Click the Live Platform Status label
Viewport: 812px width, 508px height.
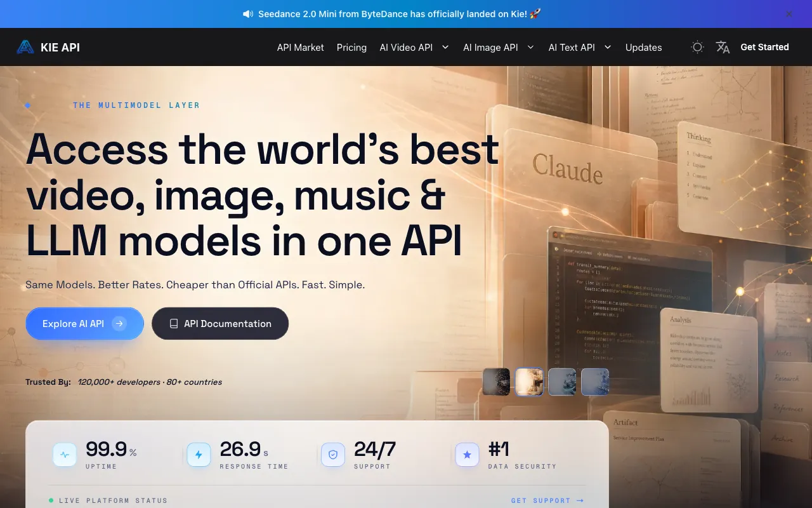point(113,500)
